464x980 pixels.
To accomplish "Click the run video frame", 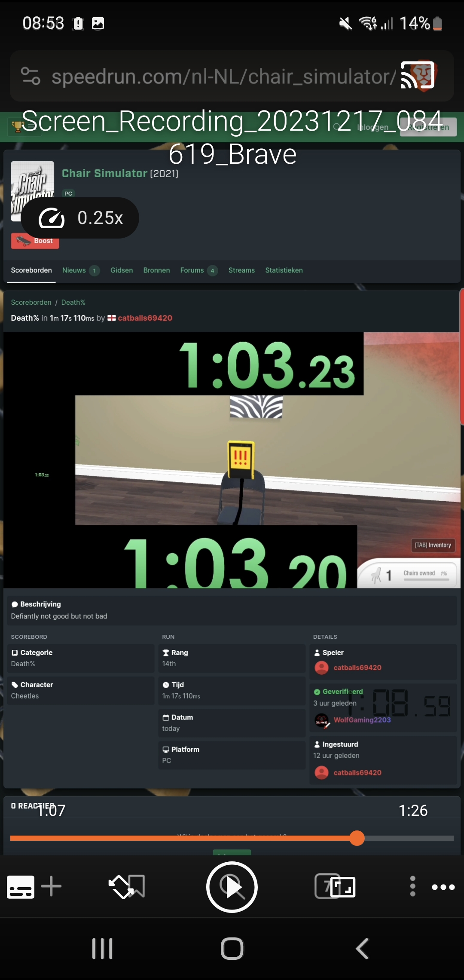I will pyautogui.click(x=232, y=460).
